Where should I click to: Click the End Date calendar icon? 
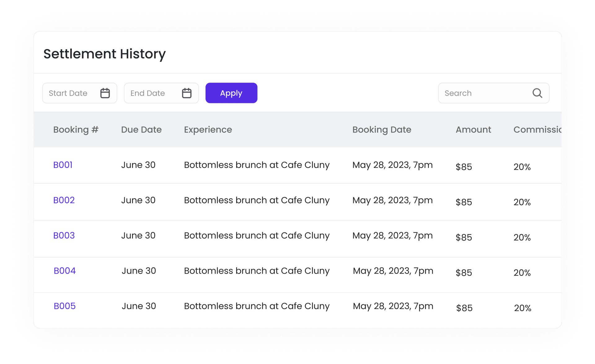tap(187, 93)
